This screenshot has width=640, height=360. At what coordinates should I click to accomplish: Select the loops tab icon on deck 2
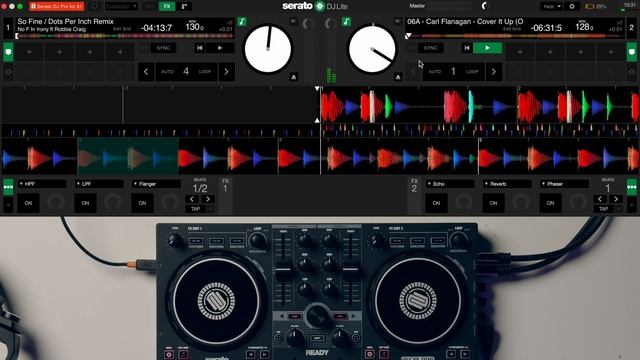[632, 72]
